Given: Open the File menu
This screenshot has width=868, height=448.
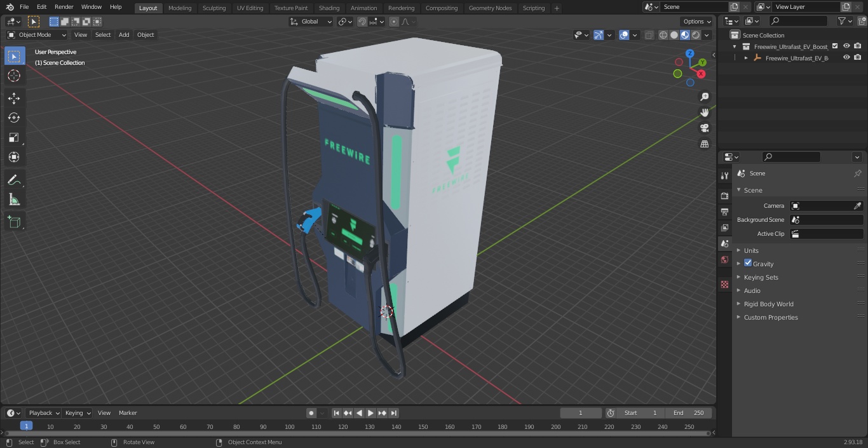Looking at the screenshot, I should coord(24,7).
